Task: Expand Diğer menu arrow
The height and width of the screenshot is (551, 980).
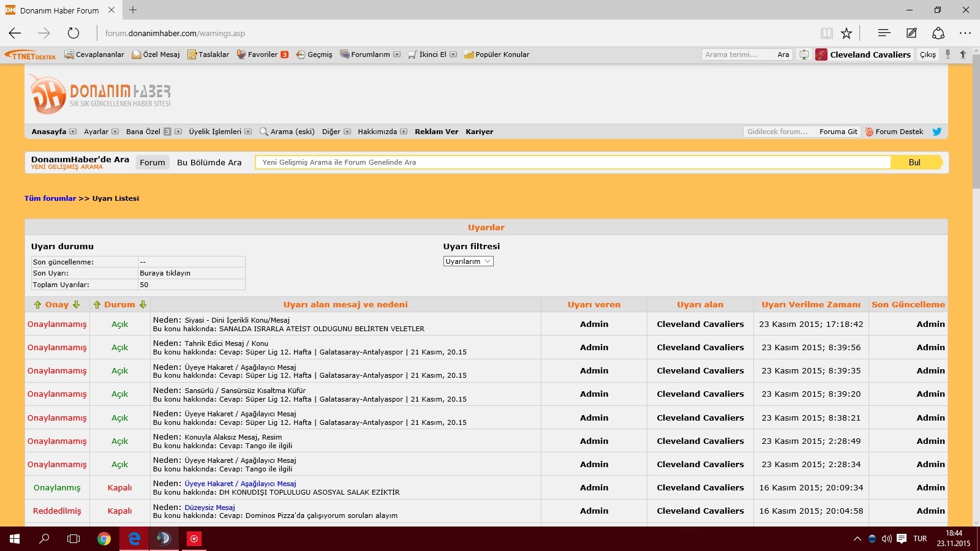Action: click(347, 132)
